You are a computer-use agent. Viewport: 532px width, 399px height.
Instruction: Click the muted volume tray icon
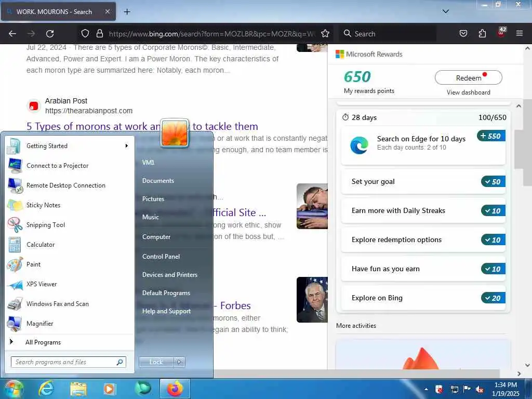pyautogui.click(x=480, y=389)
